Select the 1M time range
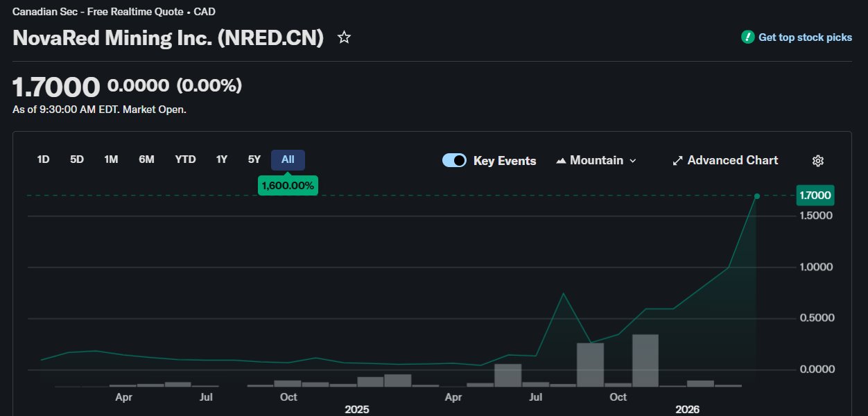Image resolution: width=868 pixels, height=416 pixels. (111, 159)
